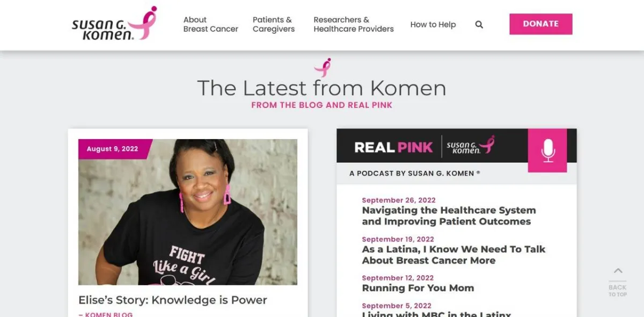Open Elise's Story: Knowledge is Power
The image size is (644, 317).
pos(173,300)
